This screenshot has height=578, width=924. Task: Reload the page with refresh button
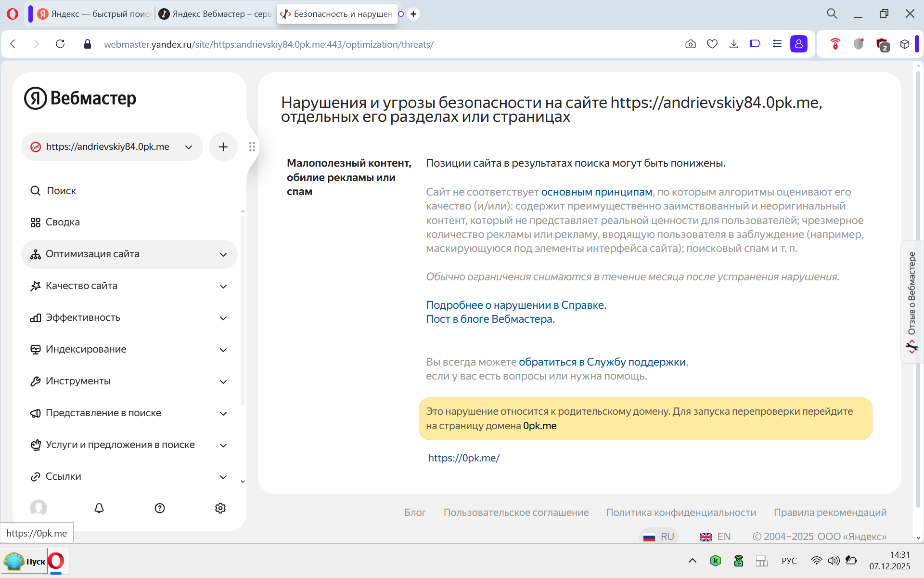point(60,44)
